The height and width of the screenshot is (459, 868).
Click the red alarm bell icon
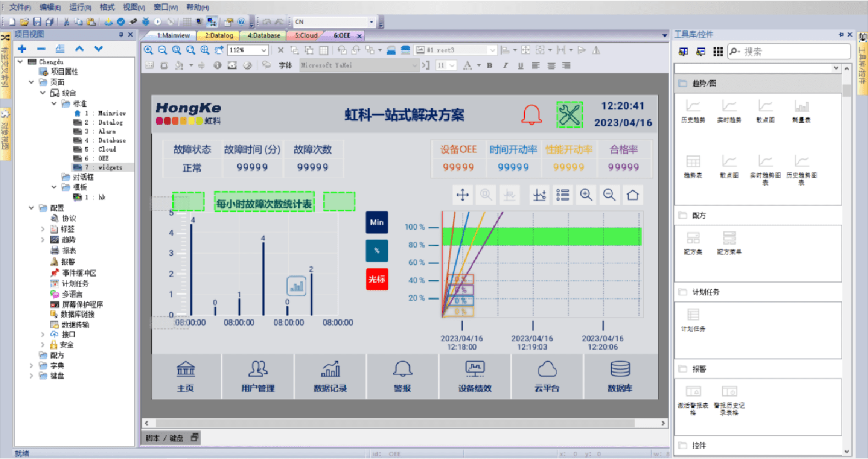(531, 115)
